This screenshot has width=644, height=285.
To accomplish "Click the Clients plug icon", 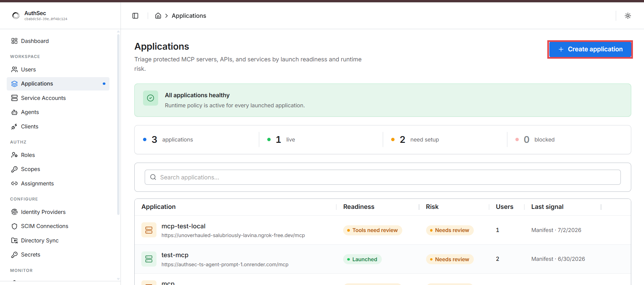I will click(x=14, y=126).
